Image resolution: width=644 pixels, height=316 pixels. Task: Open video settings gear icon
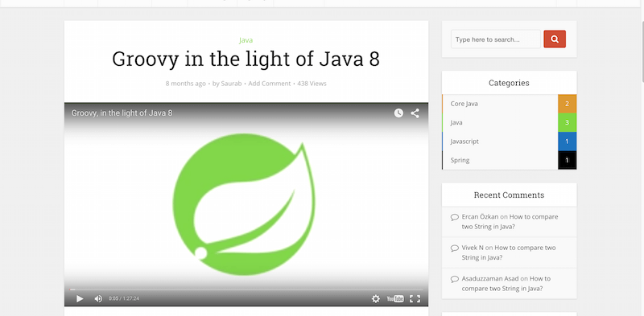tap(375, 299)
